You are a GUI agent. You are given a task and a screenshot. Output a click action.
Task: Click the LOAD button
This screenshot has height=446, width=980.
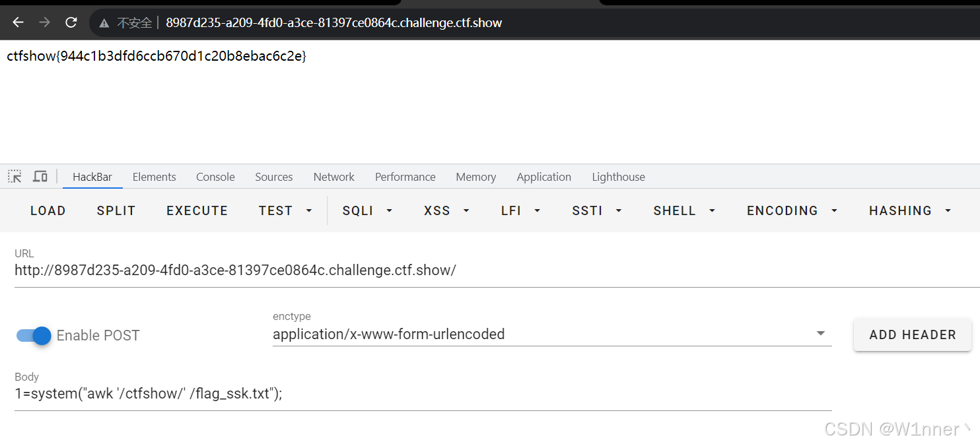pos(48,210)
